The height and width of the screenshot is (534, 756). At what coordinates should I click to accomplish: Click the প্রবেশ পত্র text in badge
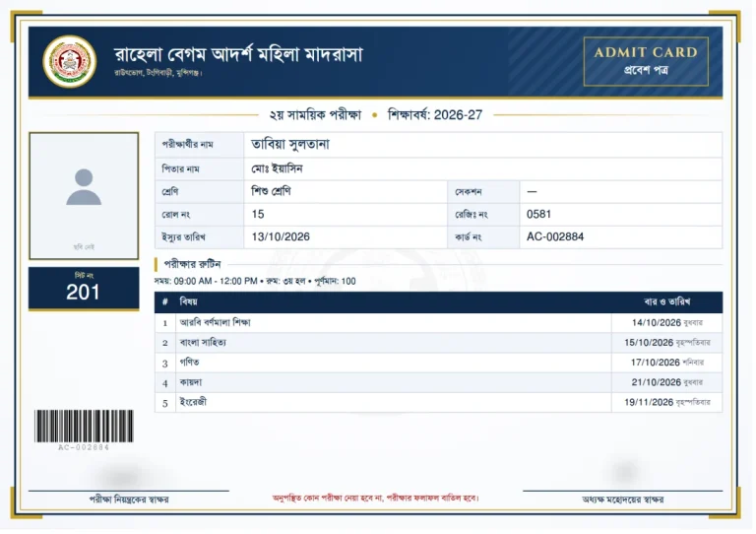(646, 70)
